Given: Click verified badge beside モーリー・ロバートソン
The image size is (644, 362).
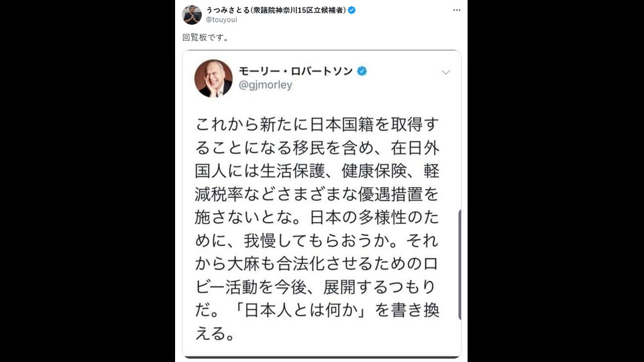Looking at the screenshot, I should pos(362,71).
